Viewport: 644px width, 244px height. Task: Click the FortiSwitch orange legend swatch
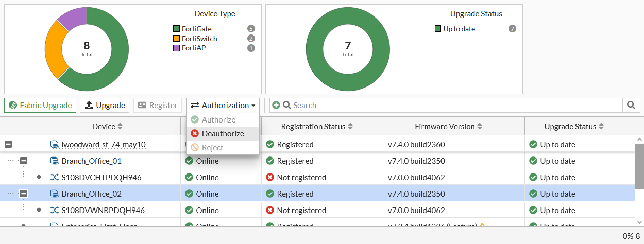coord(177,39)
